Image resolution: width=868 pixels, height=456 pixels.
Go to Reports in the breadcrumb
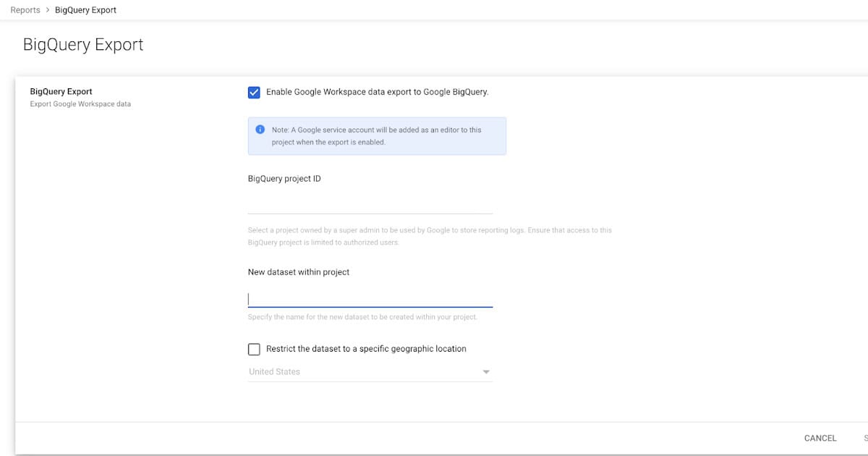coord(25,10)
